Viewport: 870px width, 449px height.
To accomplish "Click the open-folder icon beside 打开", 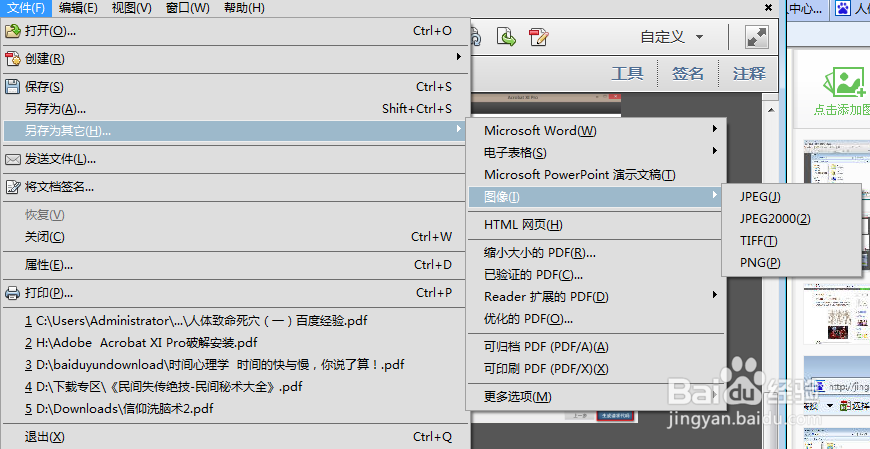I will tap(13, 31).
